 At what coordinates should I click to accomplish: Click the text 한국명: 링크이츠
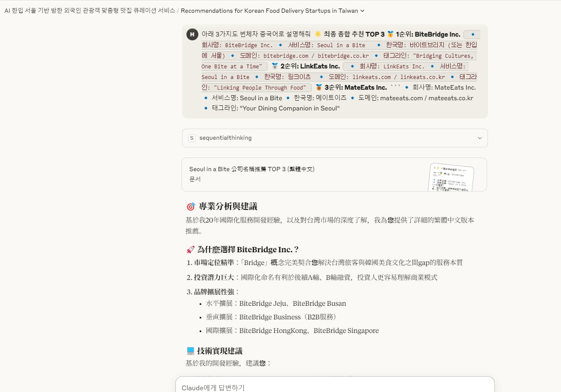coord(288,77)
